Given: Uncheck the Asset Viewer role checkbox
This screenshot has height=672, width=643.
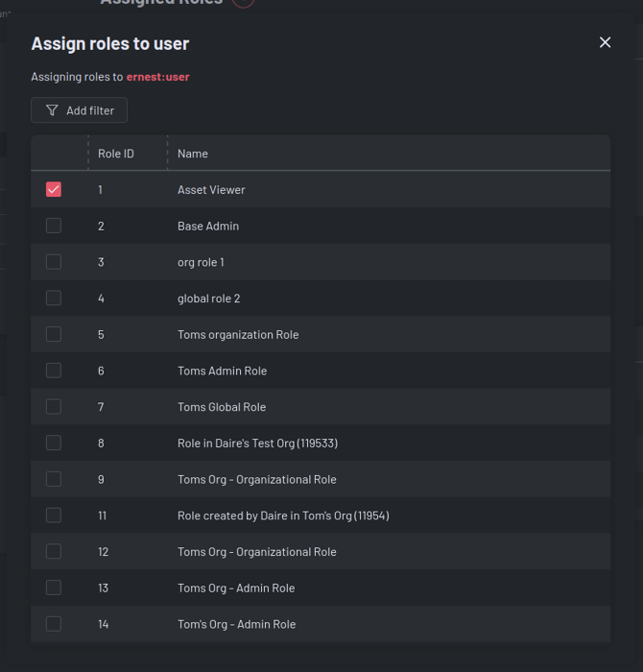Looking at the screenshot, I should coord(54,189).
